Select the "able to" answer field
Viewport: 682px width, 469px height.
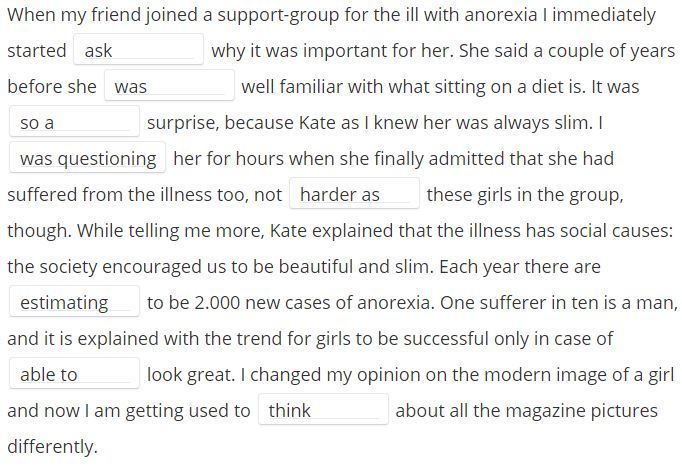pos(74,374)
